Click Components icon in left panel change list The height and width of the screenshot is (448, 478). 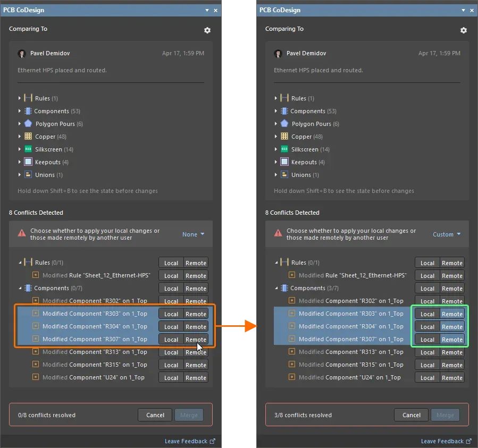click(x=28, y=111)
